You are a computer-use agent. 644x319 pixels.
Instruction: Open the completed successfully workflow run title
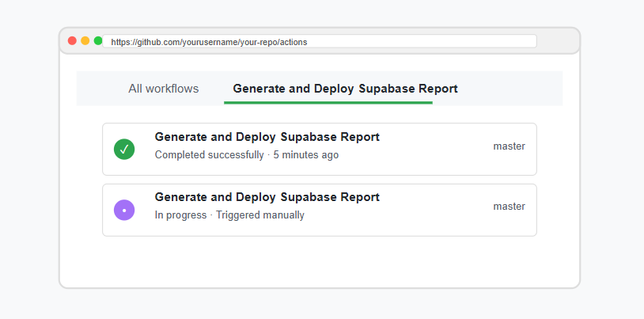[x=267, y=137]
